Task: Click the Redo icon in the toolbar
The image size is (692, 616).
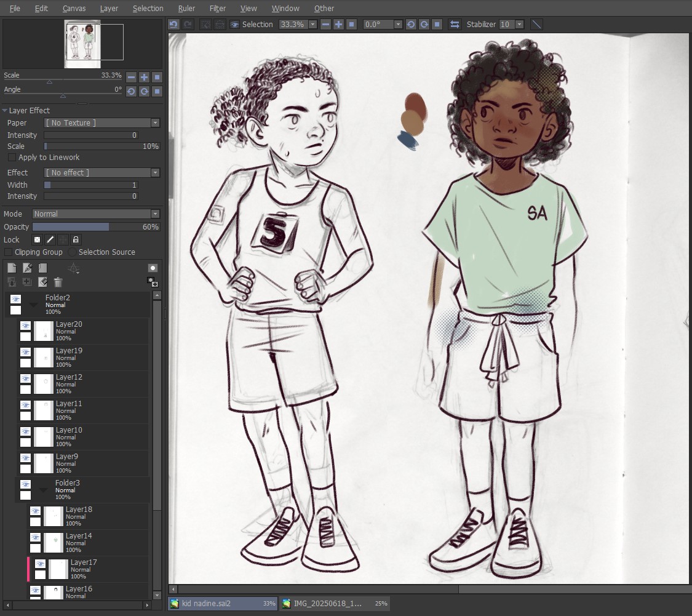Action: pos(188,24)
